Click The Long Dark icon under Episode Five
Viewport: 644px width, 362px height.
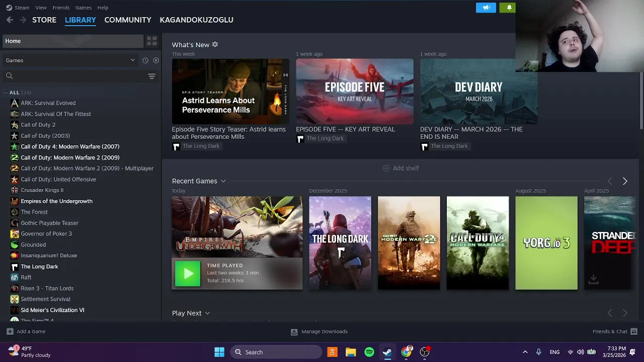coord(300,139)
